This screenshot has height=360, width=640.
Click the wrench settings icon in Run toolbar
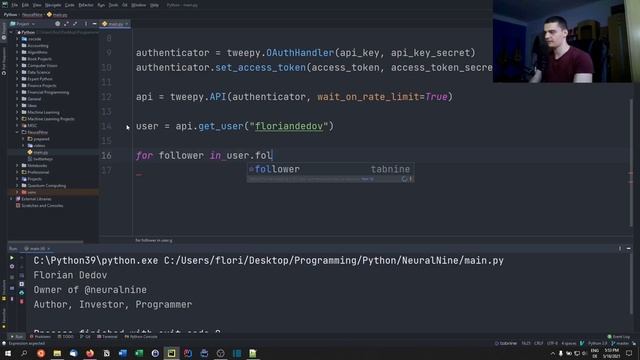(x=11, y=267)
